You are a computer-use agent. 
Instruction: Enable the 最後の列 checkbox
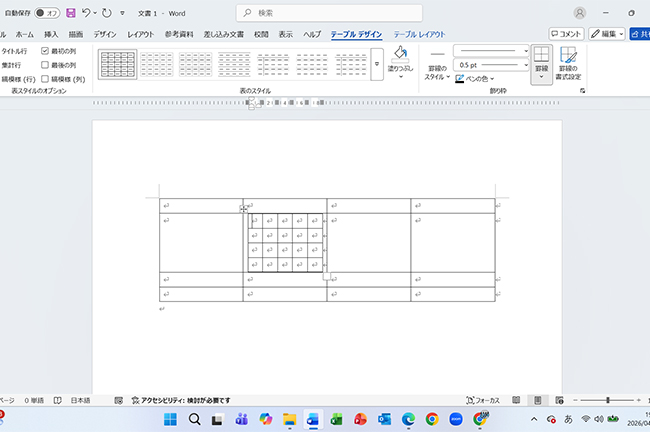(45, 65)
